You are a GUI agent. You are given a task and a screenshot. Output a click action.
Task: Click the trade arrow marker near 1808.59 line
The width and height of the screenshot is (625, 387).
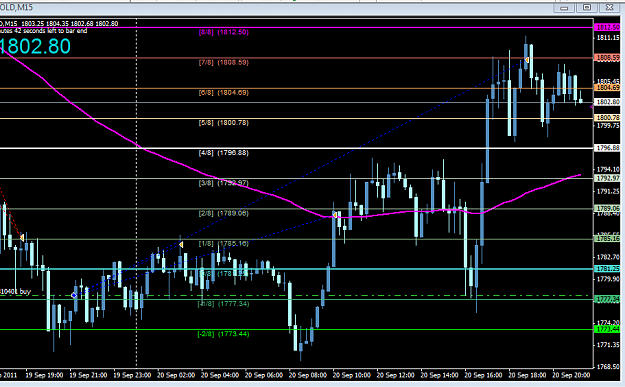pos(527,60)
